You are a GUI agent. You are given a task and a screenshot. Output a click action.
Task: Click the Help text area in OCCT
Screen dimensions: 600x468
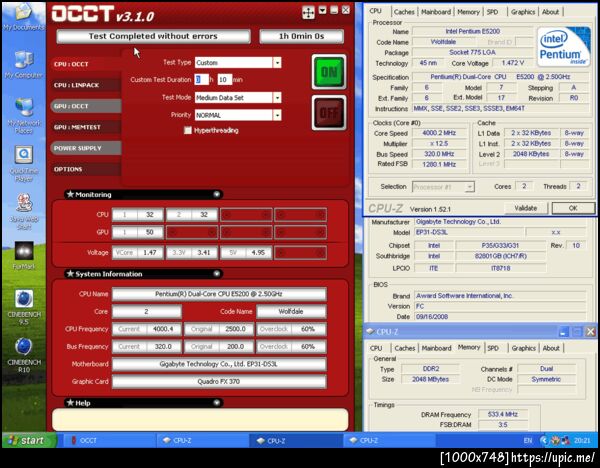pyautogui.click(x=200, y=420)
